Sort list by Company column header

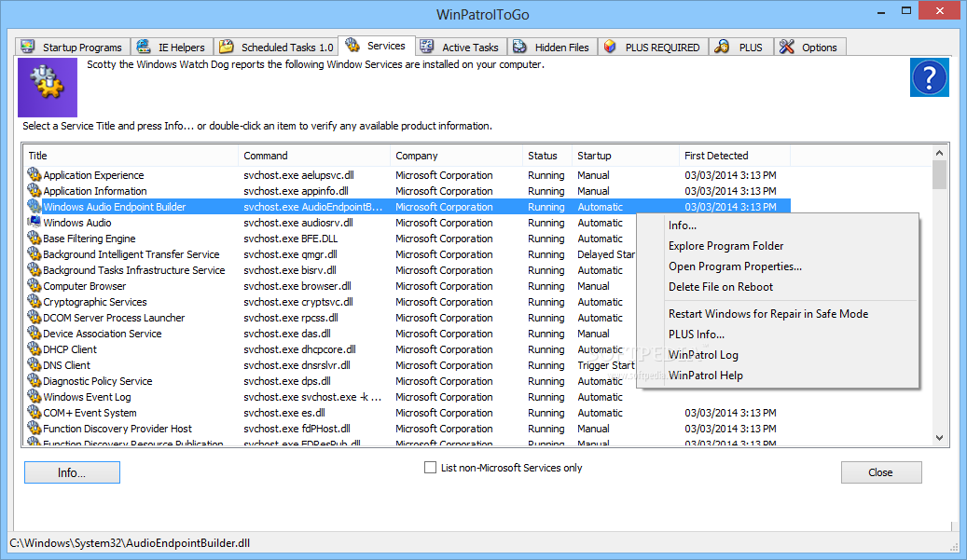coord(456,156)
